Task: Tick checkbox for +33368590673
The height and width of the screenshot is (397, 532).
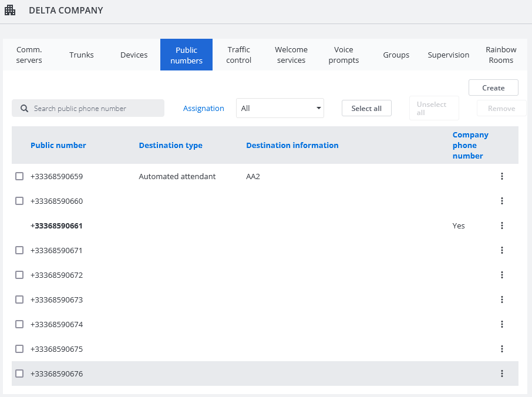Action: 19,300
